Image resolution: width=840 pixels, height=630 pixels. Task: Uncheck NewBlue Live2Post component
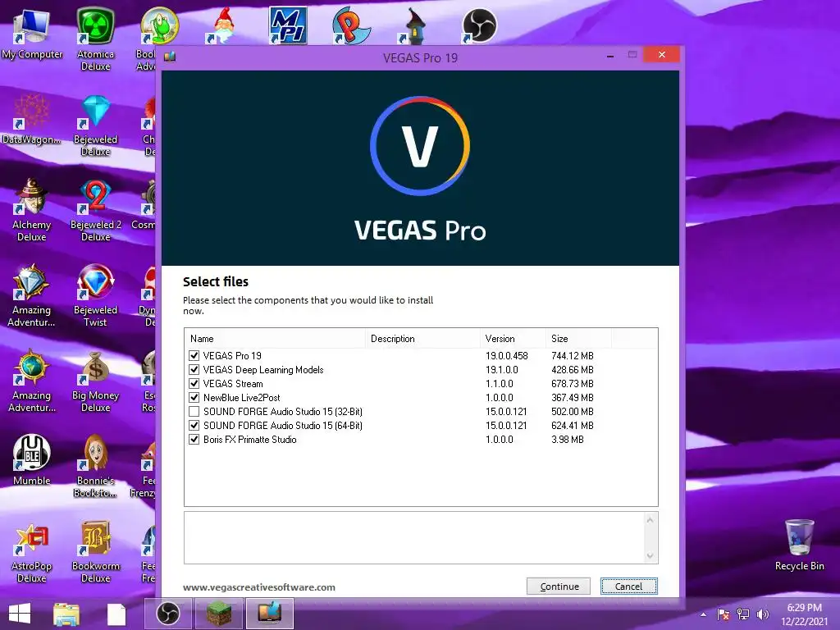coord(194,398)
